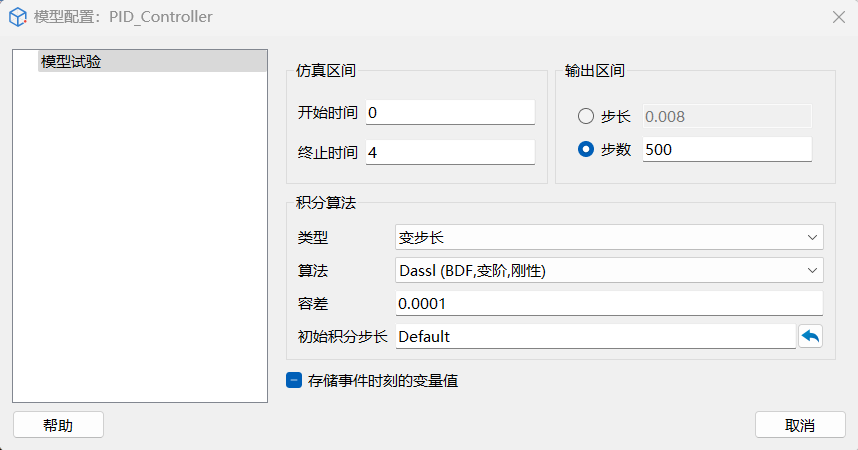Toggle the 存储事件时刻的变量值 checkbox
This screenshot has width=858, height=450.
click(x=294, y=381)
